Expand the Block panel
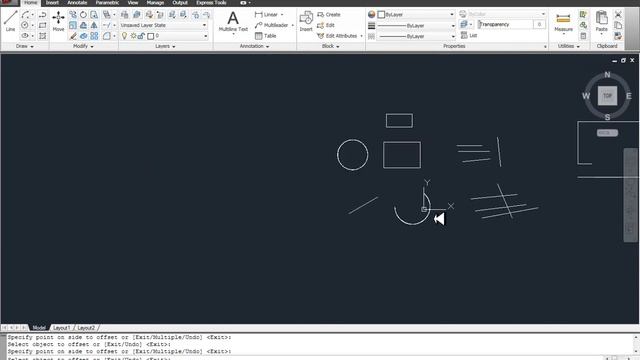Viewport: 640px width, 360px height. coord(331,46)
